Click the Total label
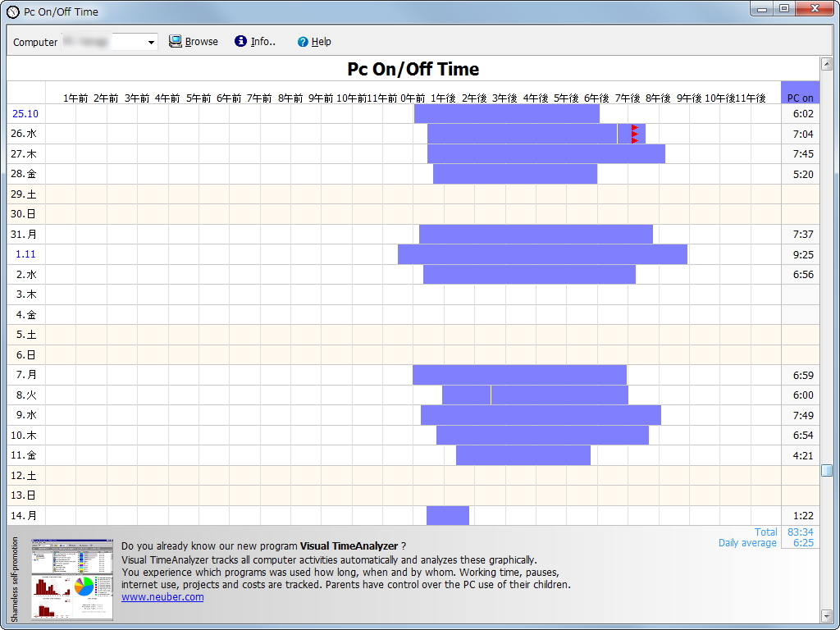Viewport: 840px width, 630px height. pos(765,532)
